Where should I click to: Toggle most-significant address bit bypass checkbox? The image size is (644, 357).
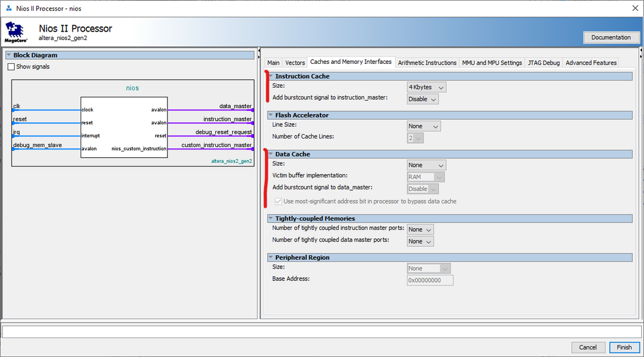(278, 202)
